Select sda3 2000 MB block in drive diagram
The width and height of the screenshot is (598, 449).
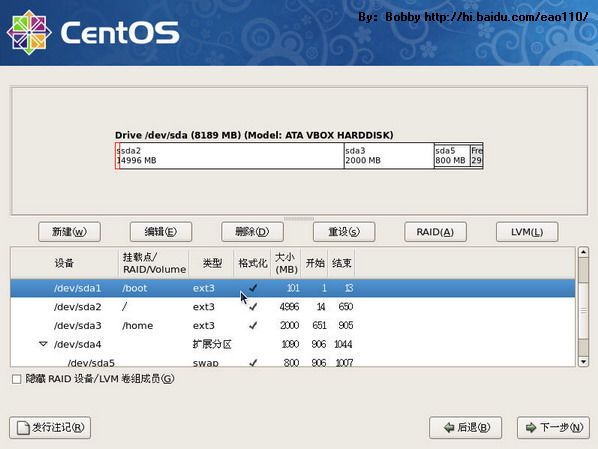pos(389,156)
